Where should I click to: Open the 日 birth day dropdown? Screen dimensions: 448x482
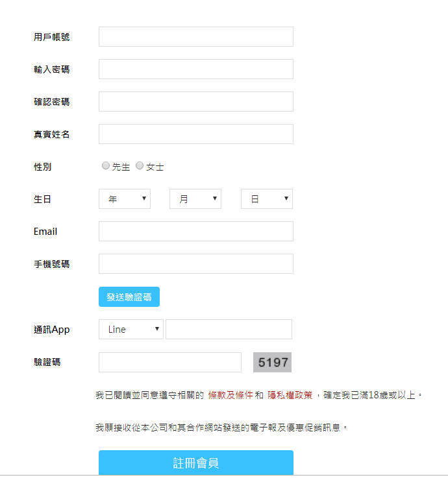(267, 199)
